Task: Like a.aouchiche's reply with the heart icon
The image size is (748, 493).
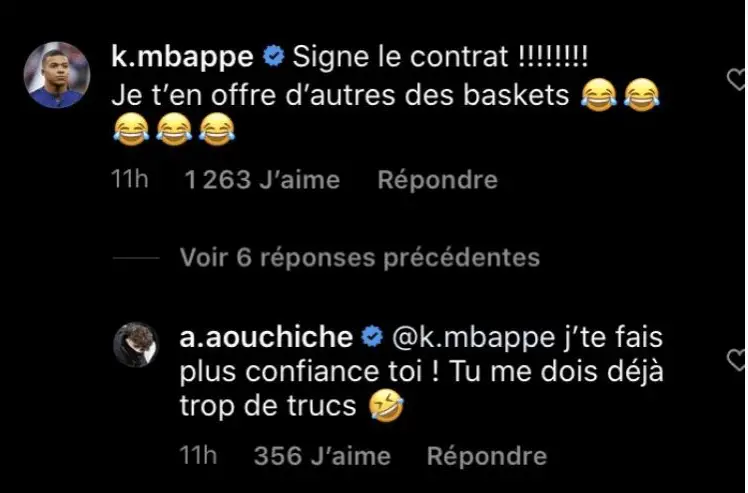Action: pyautogui.click(x=737, y=359)
